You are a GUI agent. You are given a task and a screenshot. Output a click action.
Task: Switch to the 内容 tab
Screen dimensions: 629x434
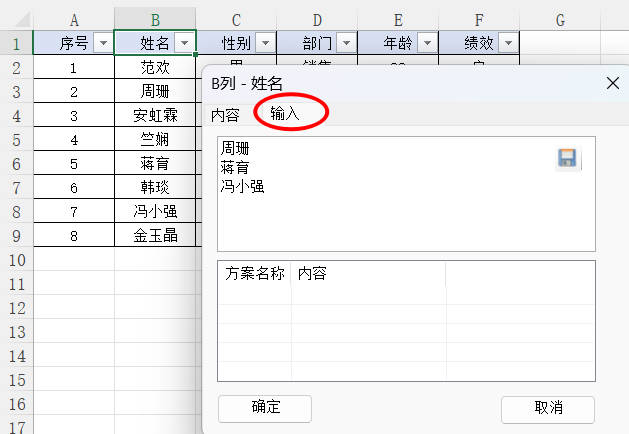tap(226, 115)
